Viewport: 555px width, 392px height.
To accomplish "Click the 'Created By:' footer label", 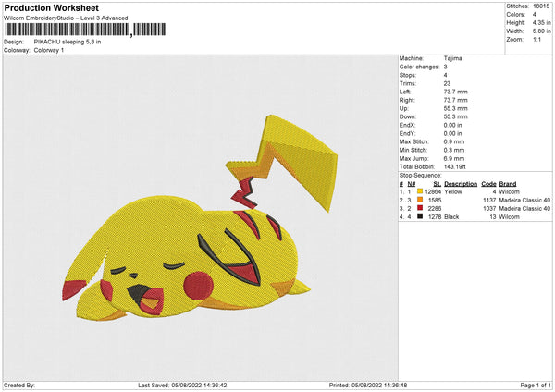I will [19, 385].
